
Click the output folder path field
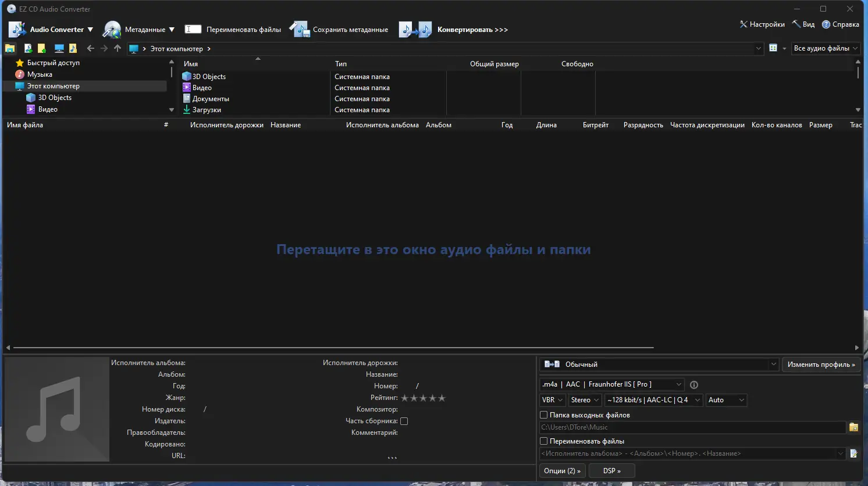pos(692,427)
